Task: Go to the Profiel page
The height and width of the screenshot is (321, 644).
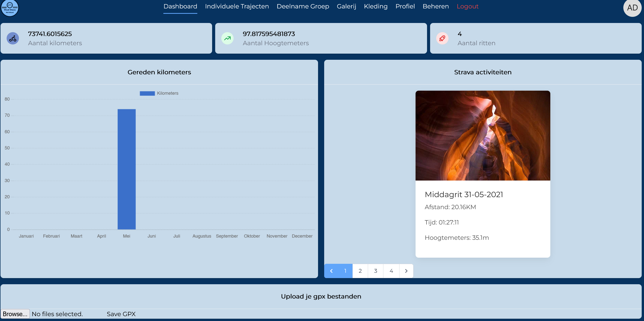Action: pyautogui.click(x=405, y=6)
